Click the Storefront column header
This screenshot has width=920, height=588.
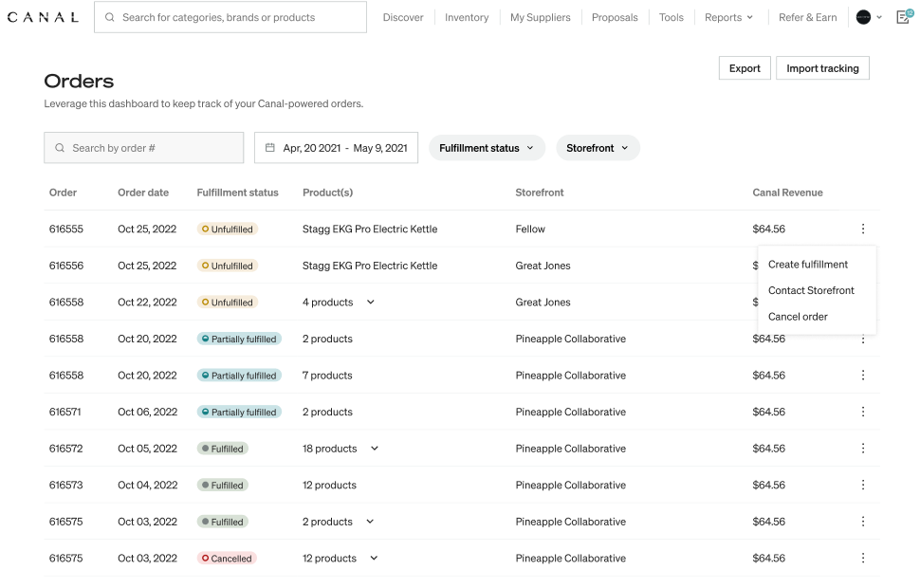click(540, 193)
